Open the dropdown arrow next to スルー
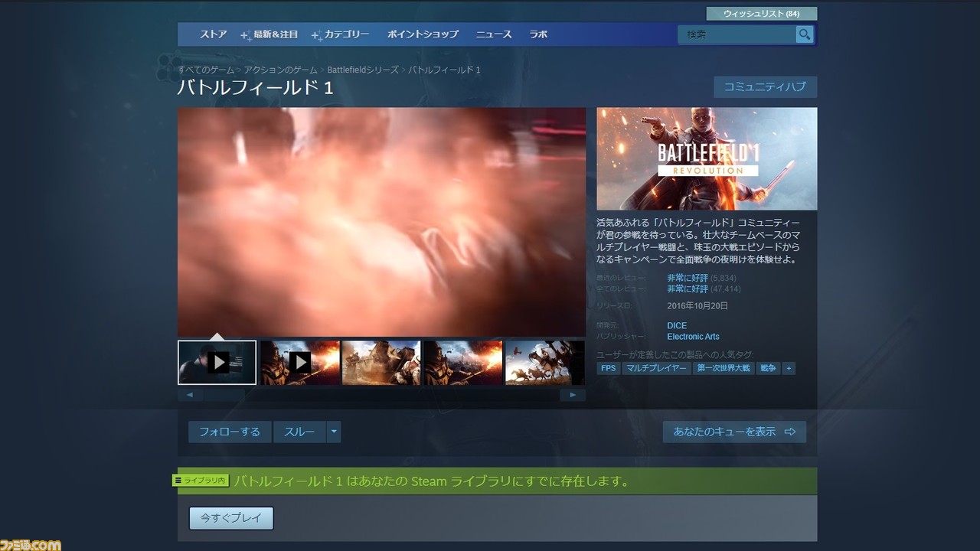This screenshot has height=551, width=980. (x=334, y=432)
